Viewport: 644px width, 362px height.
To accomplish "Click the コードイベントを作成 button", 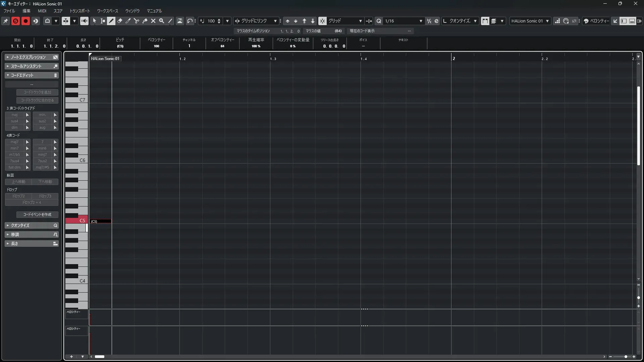I will click(x=37, y=215).
